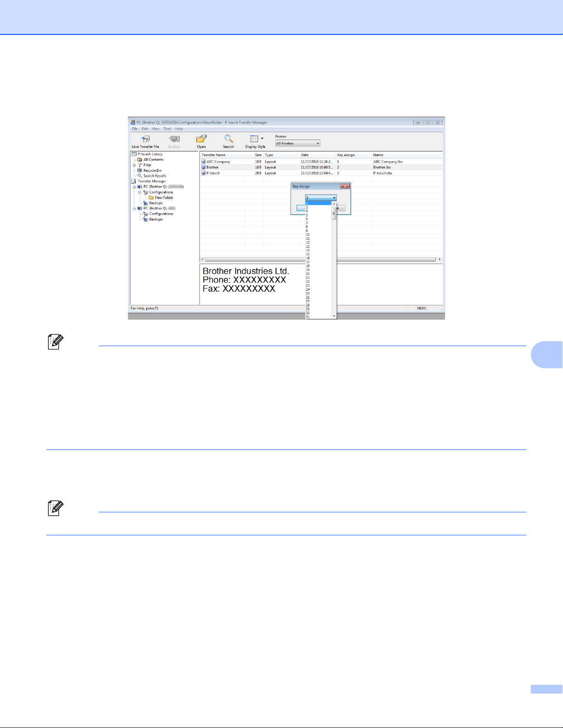Click the Backup toolbar icon

coord(174,139)
